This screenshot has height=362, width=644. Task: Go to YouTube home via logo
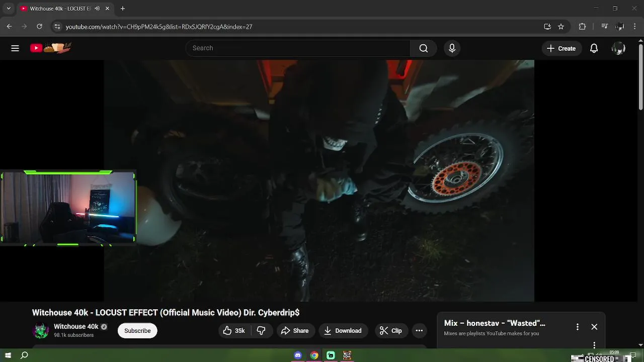[x=50, y=48]
